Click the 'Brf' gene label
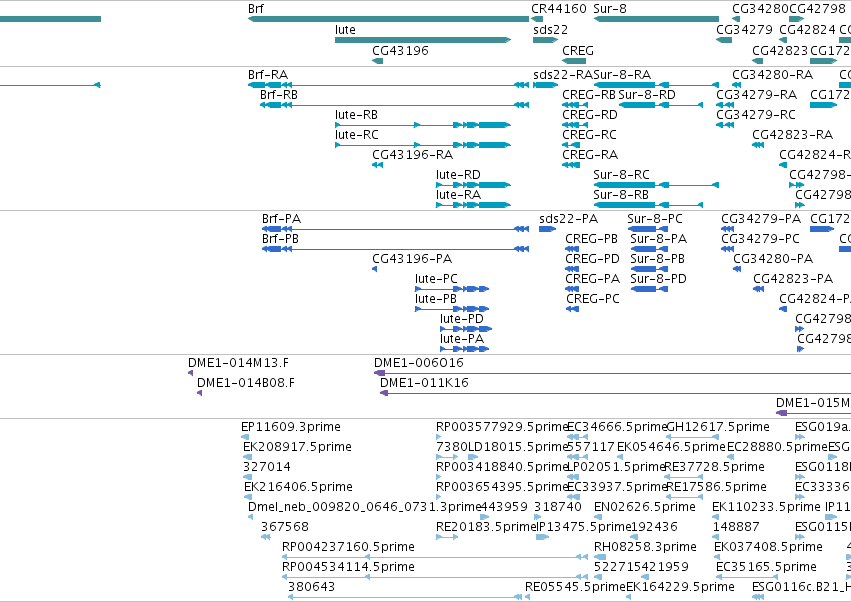This screenshot has width=851, height=602. (256, 9)
